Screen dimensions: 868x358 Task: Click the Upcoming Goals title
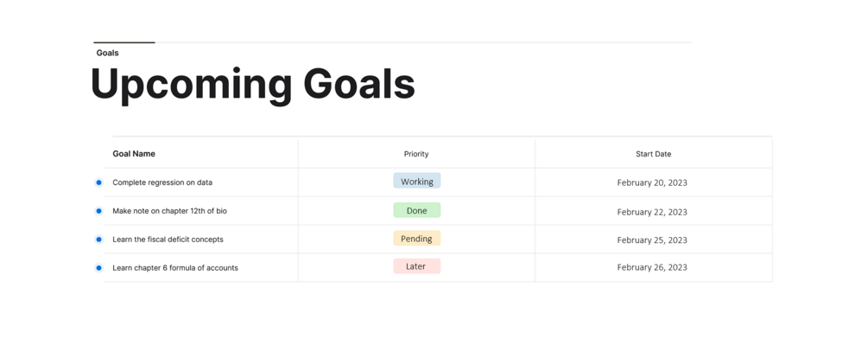point(252,85)
